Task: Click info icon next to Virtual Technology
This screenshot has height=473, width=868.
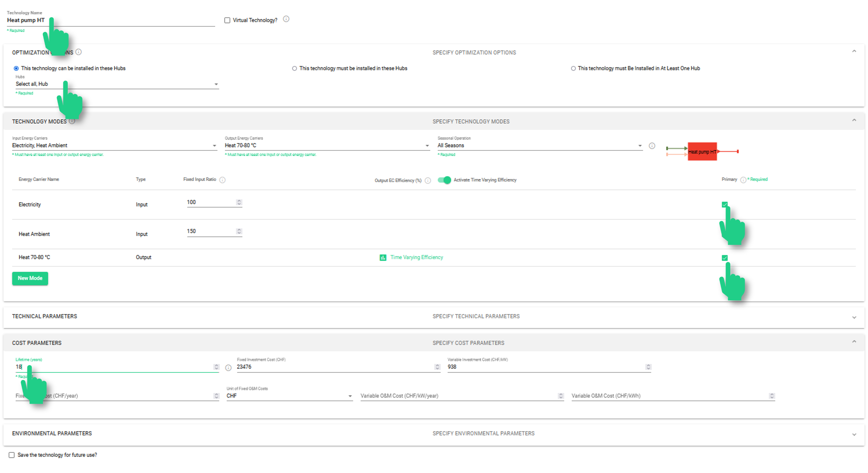Action: [286, 19]
